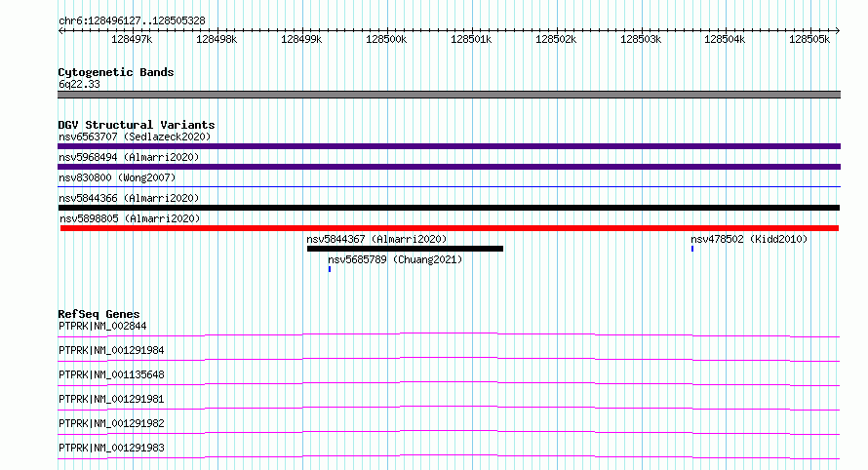Click the magenta PTPRK NM_001291982 gene line

click(449, 432)
